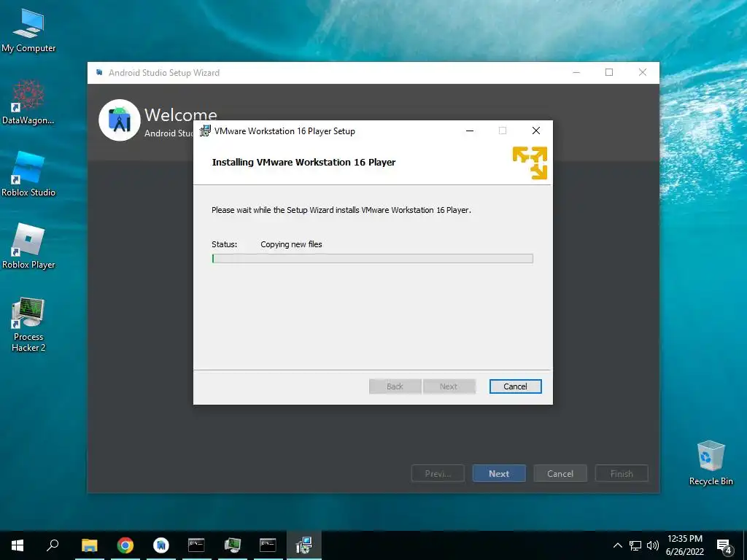Click the 'Copying new files' status text
The width and height of the screenshot is (747, 560).
(291, 244)
